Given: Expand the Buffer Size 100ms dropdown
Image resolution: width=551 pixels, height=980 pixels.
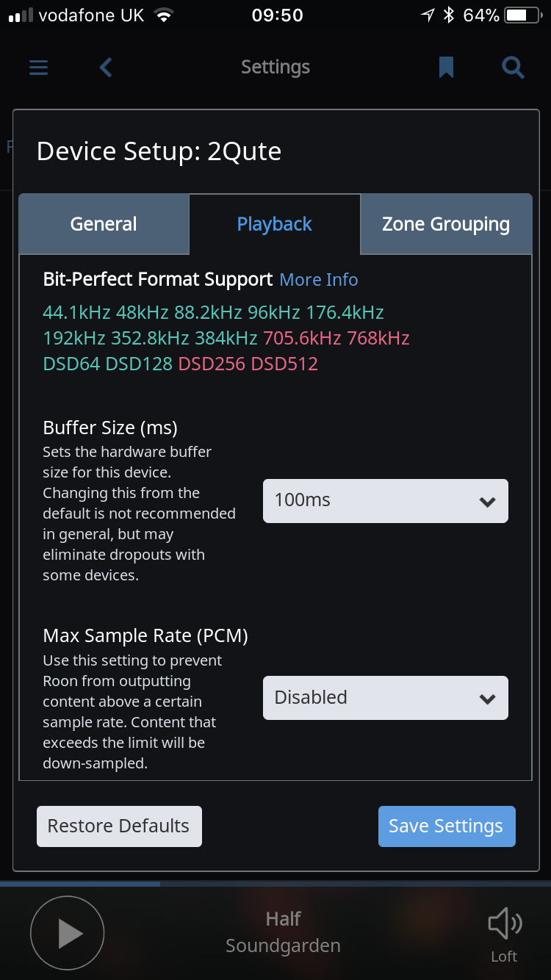Looking at the screenshot, I should coord(386,501).
